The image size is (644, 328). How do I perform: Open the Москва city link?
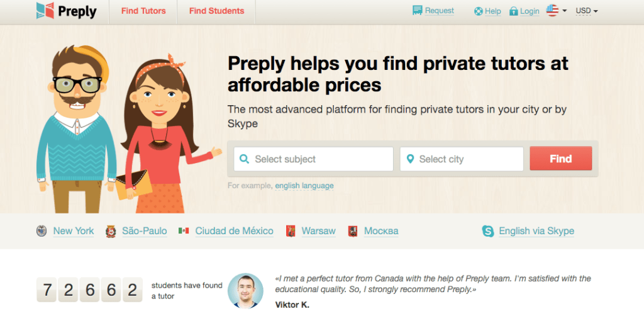(381, 231)
